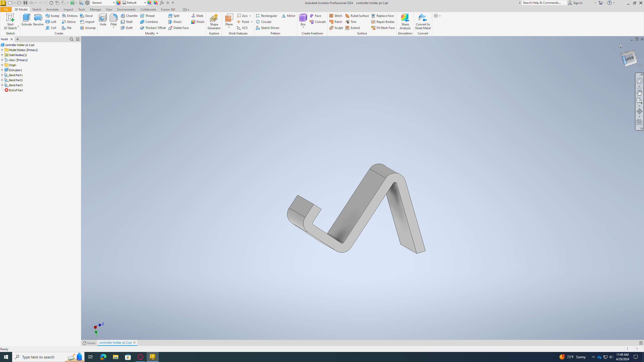
Task: Open the Axis dropdown arrow
Action: pyautogui.click(x=250, y=16)
